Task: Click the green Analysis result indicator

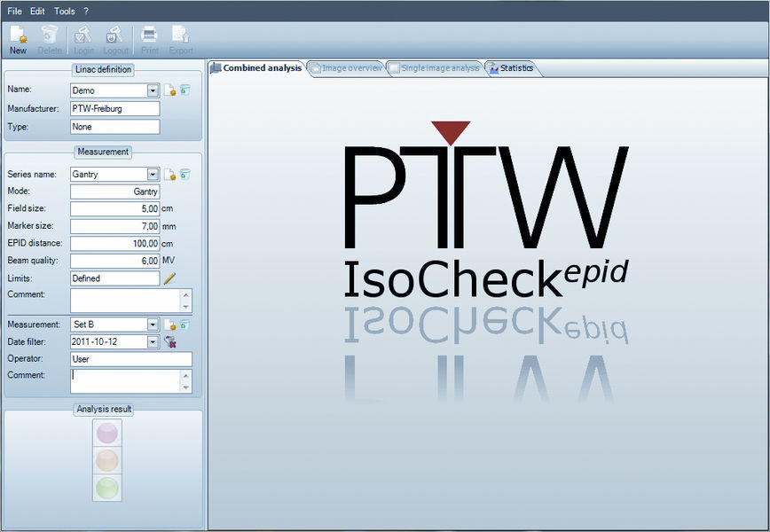Action: click(x=106, y=489)
